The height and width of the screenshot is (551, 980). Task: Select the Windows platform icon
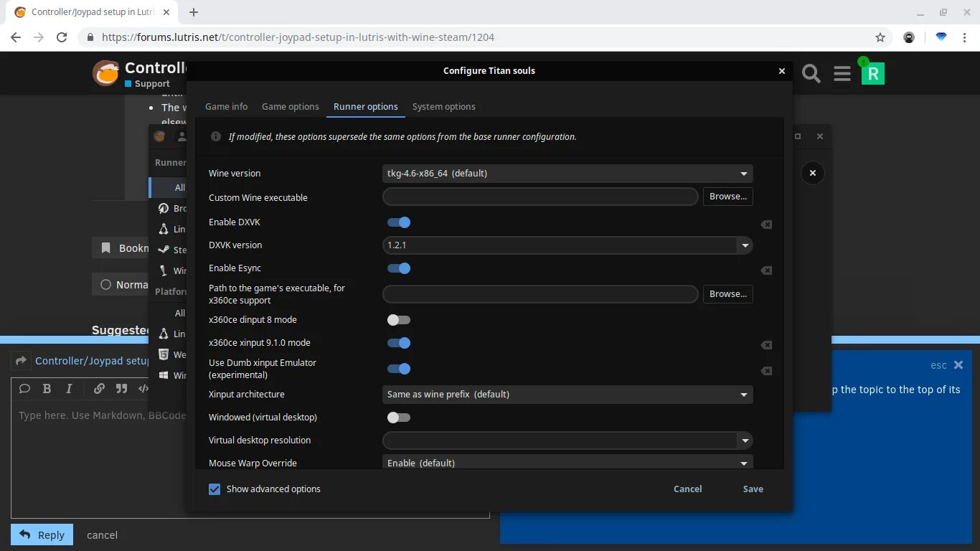point(164,375)
